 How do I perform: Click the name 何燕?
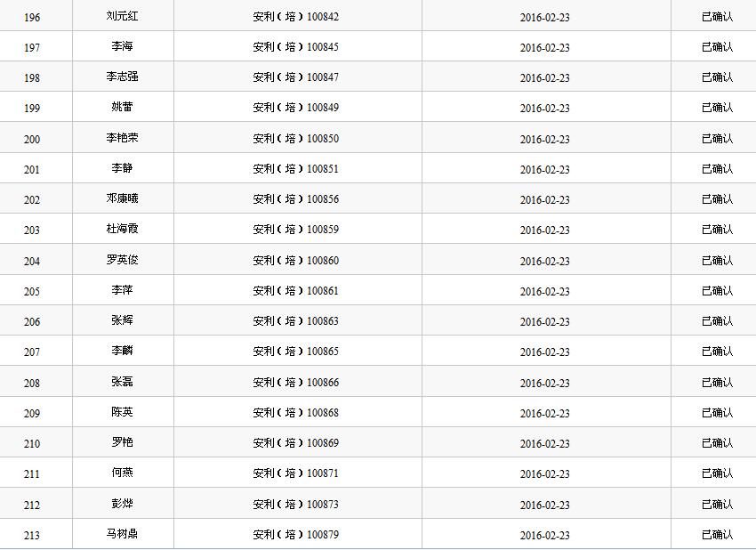(122, 473)
